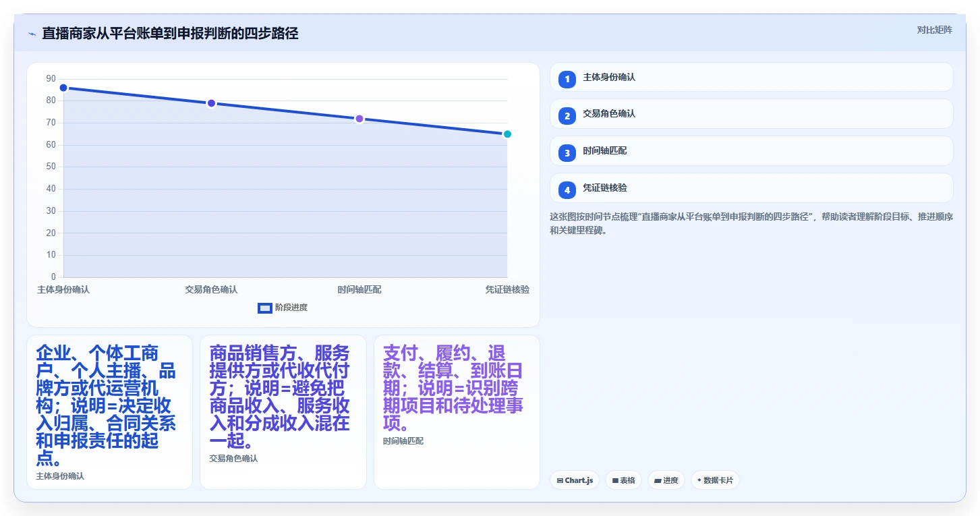The height and width of the screenshot is (516, 980).
Task: Click y-axis value 90
Action: [51, 79]
